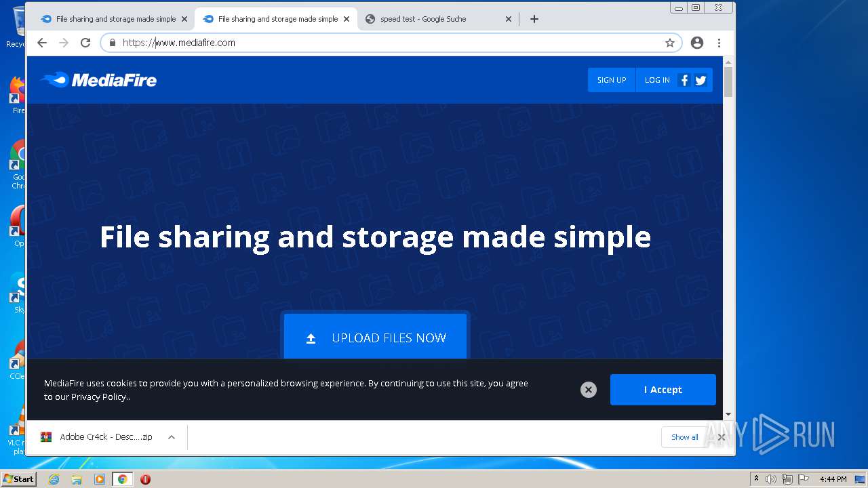This screenshot has height=488, width=868.
Task: Click scrollbar down arrow
Action: [728, 414]
